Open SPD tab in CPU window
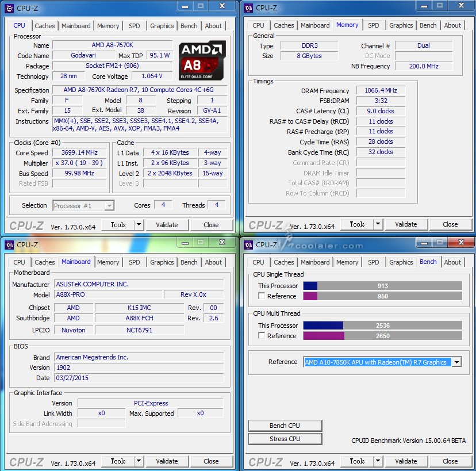The image size is (476, 471). 134,26
